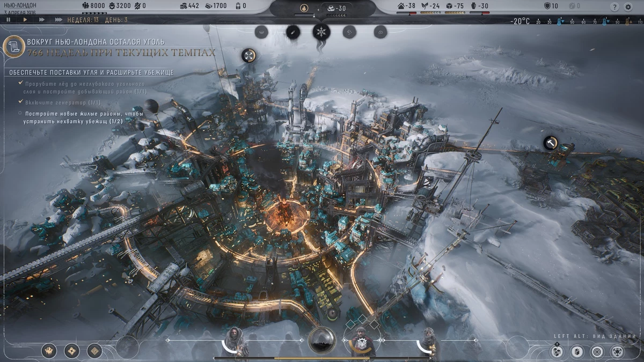Select the build tool with pencil icon
The image size is (644, 362).
(x=293, y=32)
